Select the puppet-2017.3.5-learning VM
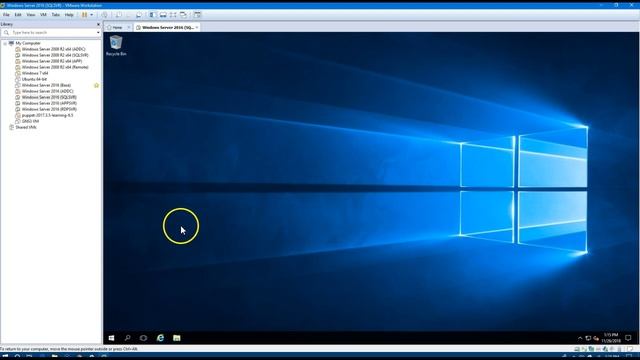 coord(47,115)
